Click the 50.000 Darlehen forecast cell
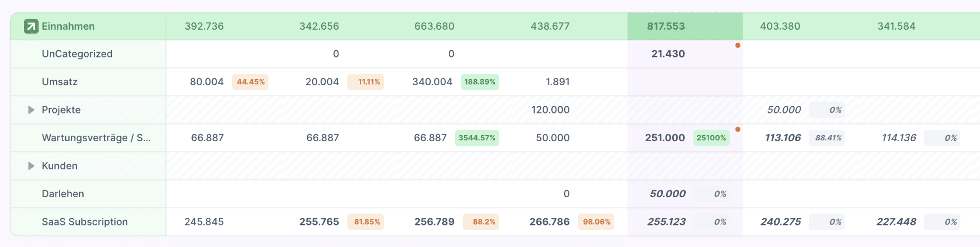The image size is (980, 247). 668,194
